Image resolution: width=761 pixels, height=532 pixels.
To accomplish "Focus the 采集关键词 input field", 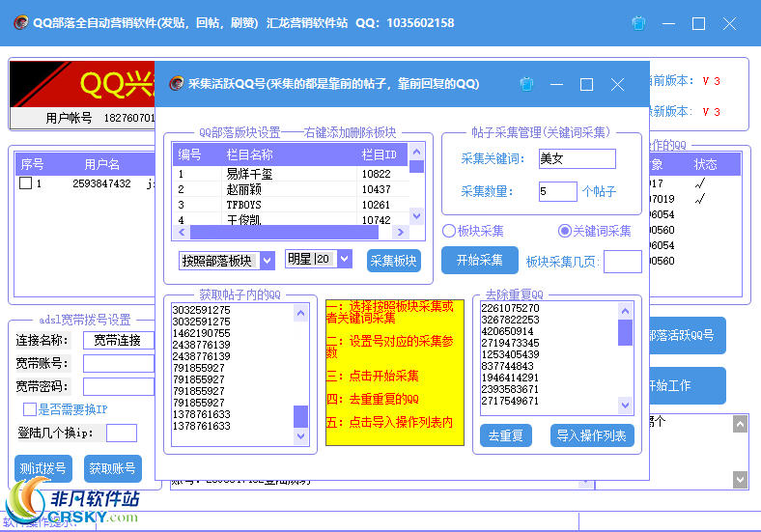I will [578, 158].
